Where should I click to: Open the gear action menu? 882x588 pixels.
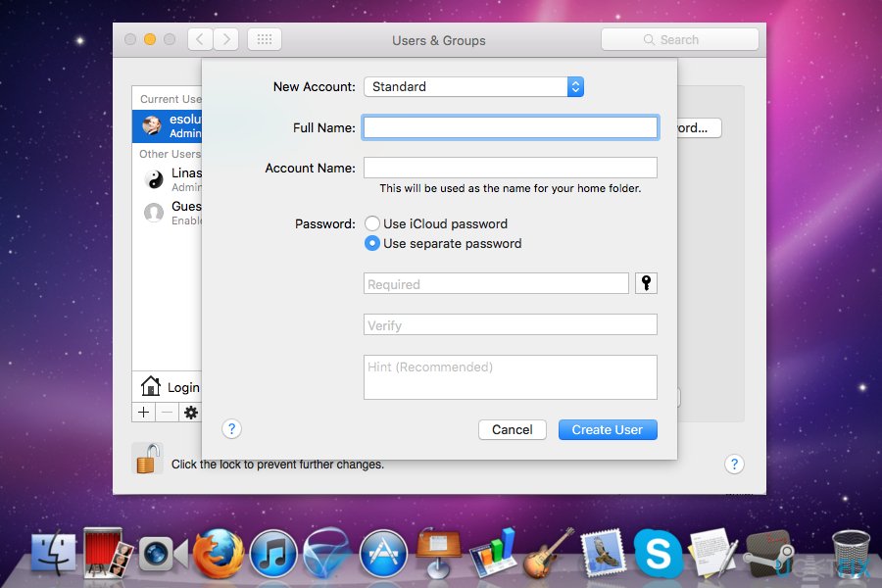190,412
